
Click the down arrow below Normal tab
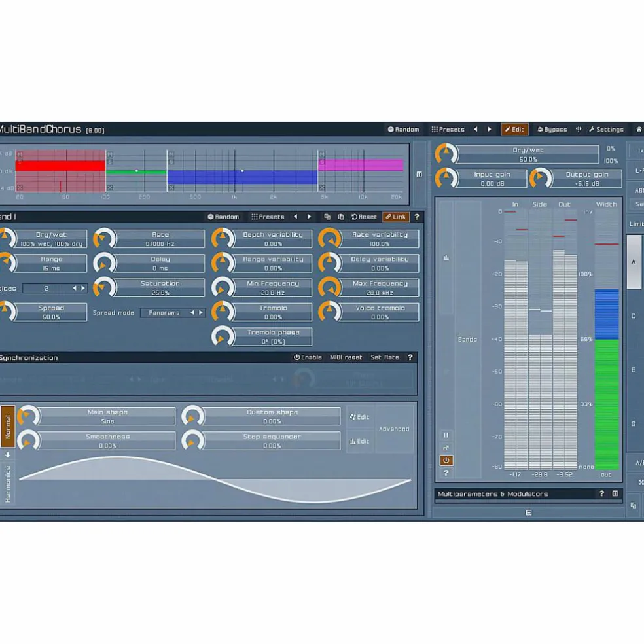click(7, 455)
